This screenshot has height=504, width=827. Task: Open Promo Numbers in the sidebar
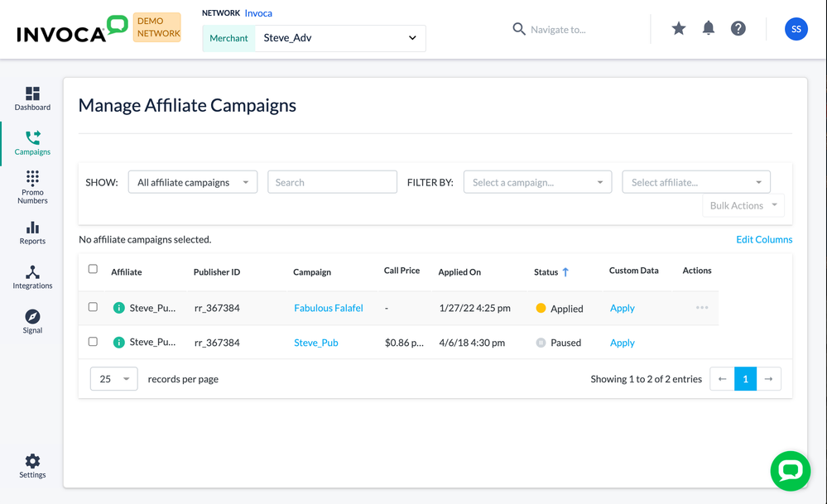click(x=32, y=187)
